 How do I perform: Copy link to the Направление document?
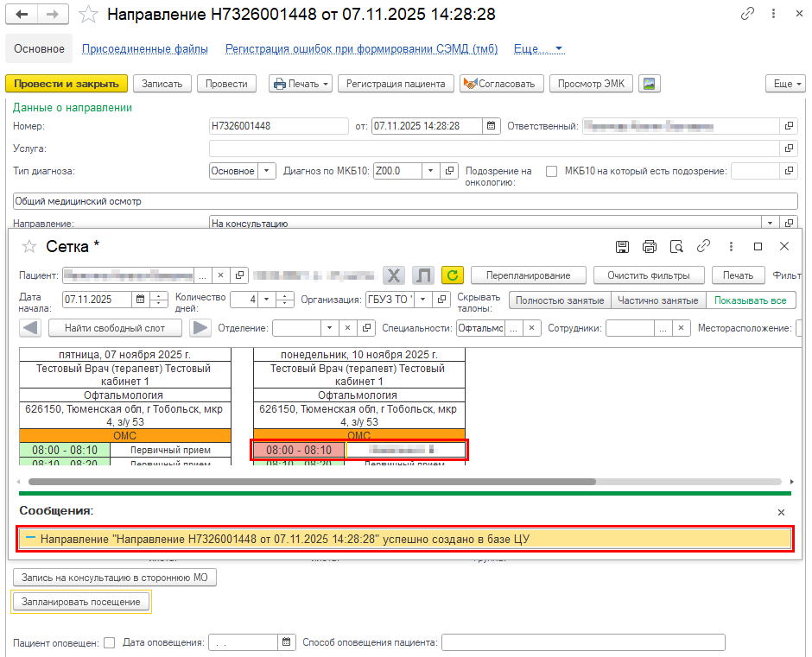click(747, 15)
